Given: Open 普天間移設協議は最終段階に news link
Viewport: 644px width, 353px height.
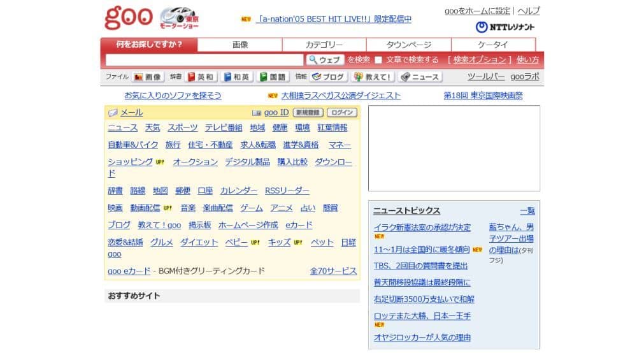Looking at the screenshot, I should pyautogui.click(x=422, y=283).
